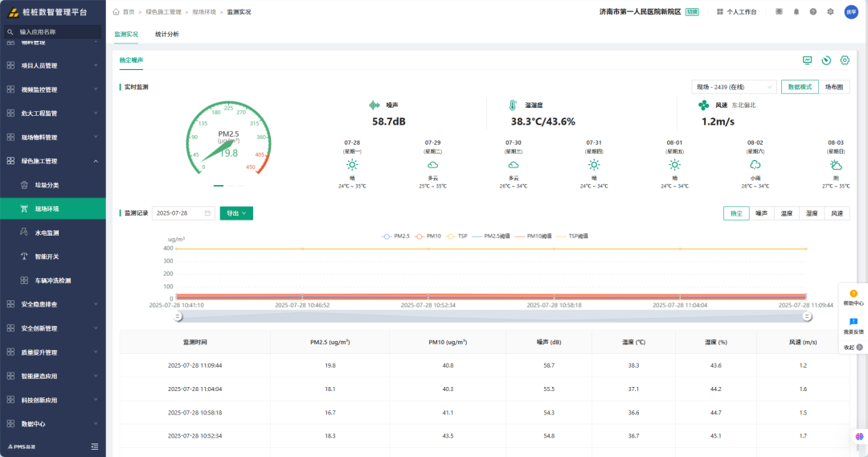Select the 噪声 chart toggle

(x=762, y=213)
